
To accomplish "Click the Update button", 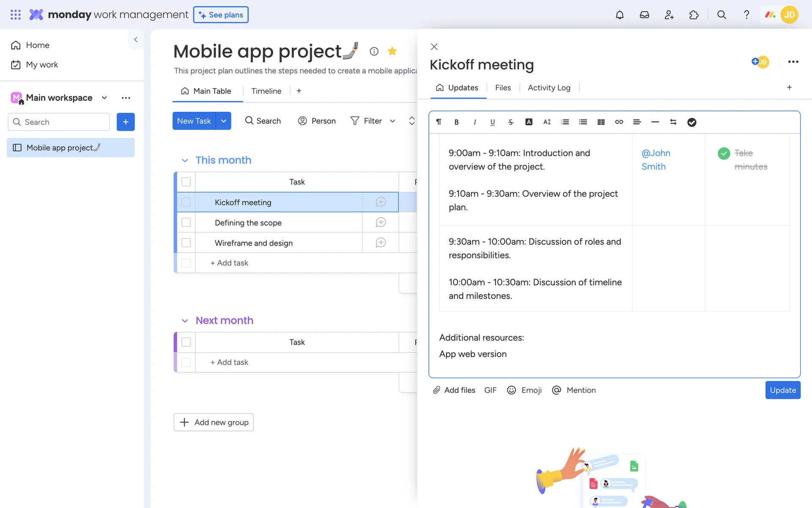I will pyautogui.click(x=782, y=390).
